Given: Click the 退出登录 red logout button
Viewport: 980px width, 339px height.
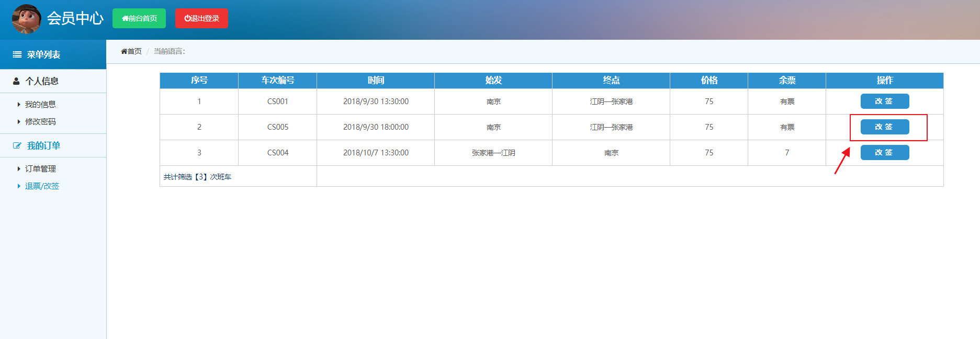Looking at the screenshot, I should [x=201, y=18].
